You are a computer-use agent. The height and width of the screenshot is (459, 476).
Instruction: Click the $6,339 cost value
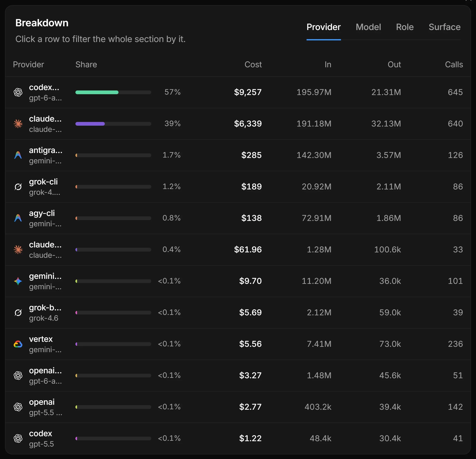248,124
